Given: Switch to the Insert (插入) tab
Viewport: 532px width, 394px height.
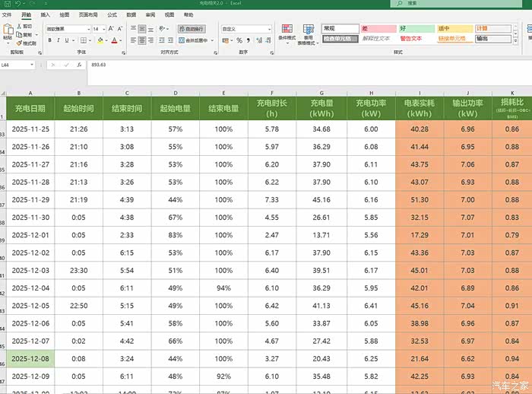Looking at the screenshot, I should coord(46,14).
